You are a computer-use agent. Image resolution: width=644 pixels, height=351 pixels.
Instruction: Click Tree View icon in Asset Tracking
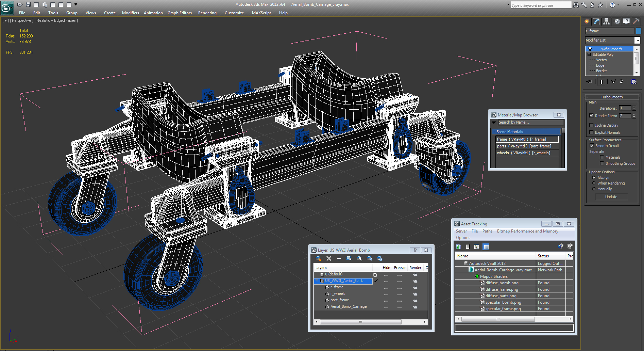point(477,247)
